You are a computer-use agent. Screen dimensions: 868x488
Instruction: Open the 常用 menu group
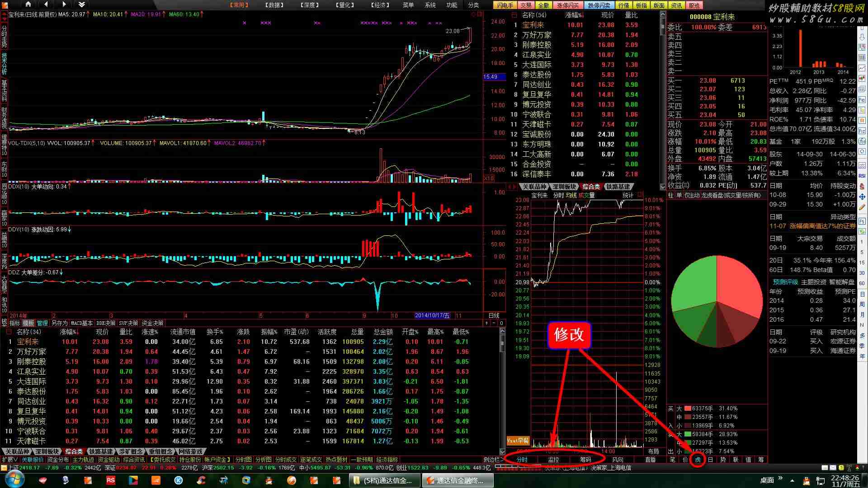[239, 5]
